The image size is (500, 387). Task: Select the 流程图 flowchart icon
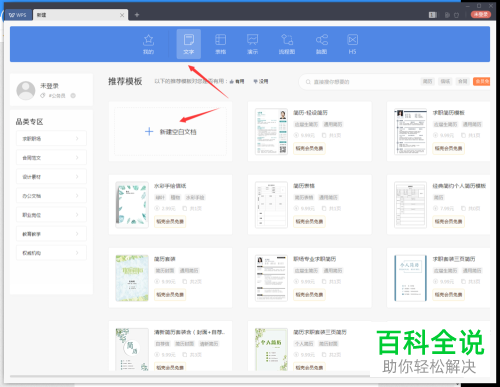(287, 44)
